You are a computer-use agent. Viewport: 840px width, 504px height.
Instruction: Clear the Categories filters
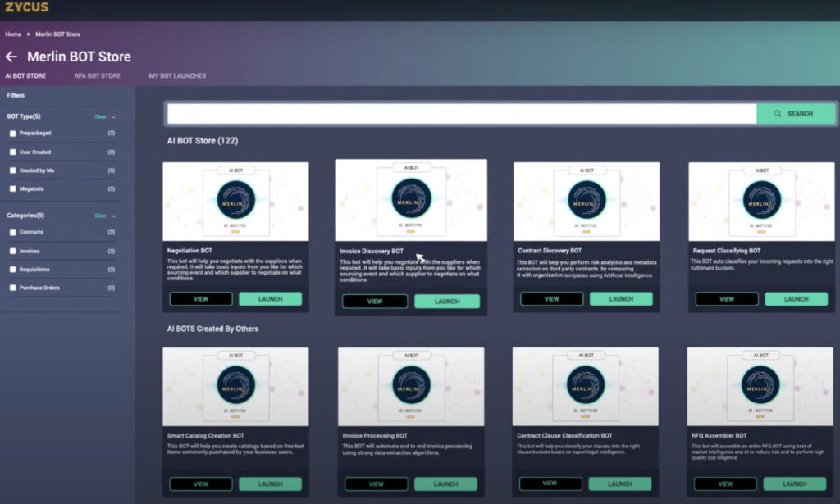(x=100, y=216)
